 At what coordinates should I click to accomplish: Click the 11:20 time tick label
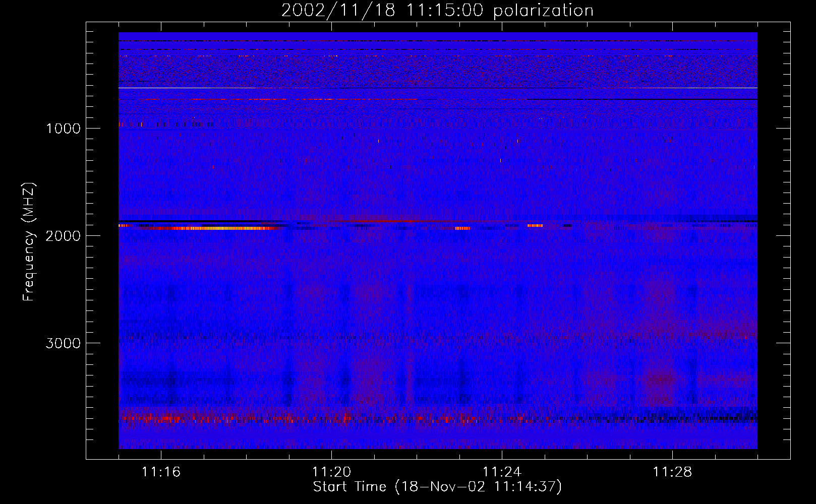click(x=332, y=472)
